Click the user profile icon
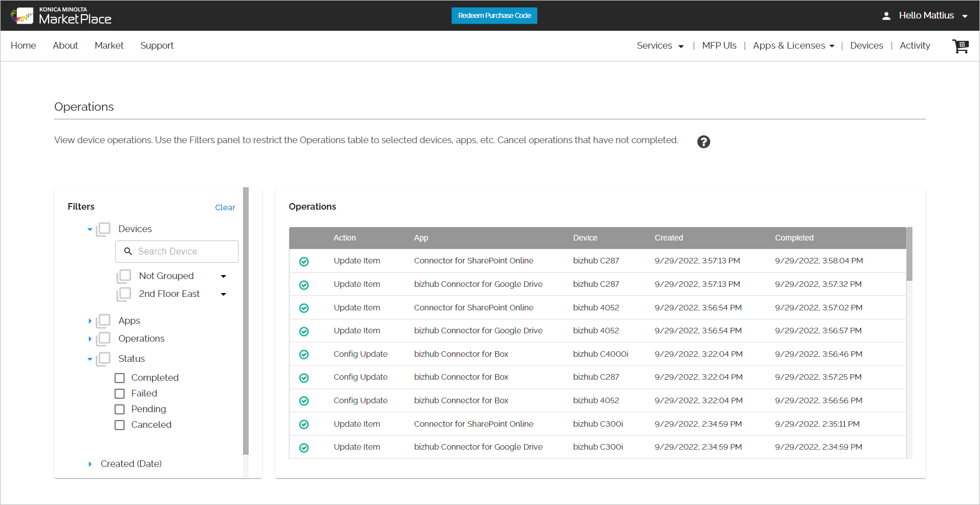 click(x=886, y=16)
